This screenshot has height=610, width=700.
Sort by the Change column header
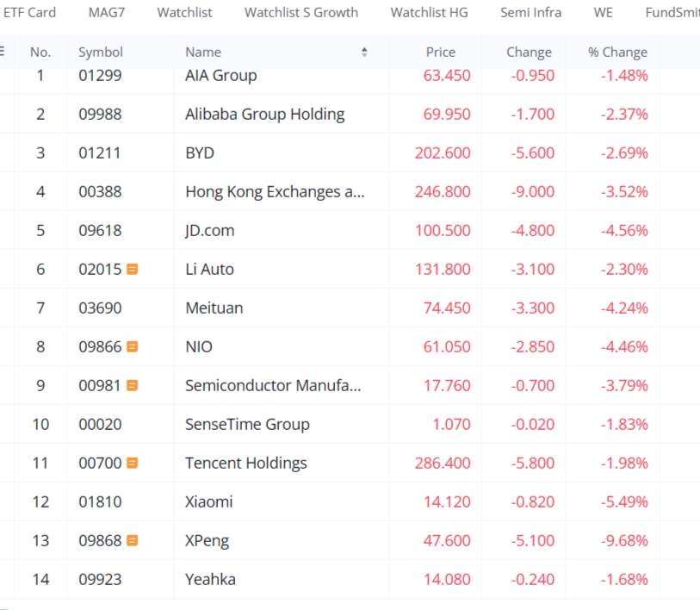529,52
